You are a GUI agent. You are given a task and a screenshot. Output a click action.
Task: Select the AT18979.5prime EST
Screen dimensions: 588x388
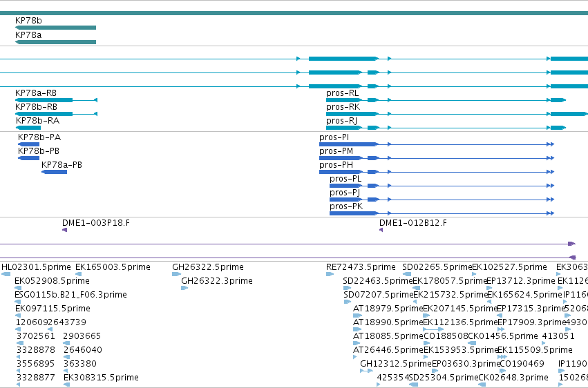(358, 316)
